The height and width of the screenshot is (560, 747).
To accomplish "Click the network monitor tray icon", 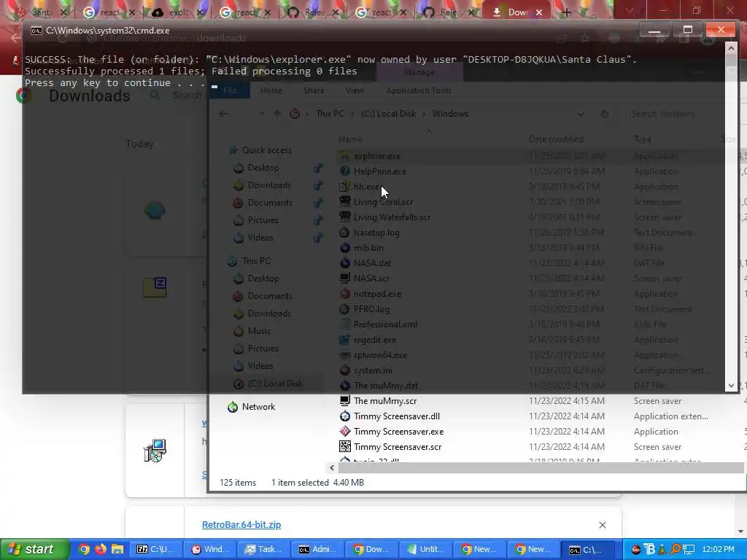I will coord(689,550).
